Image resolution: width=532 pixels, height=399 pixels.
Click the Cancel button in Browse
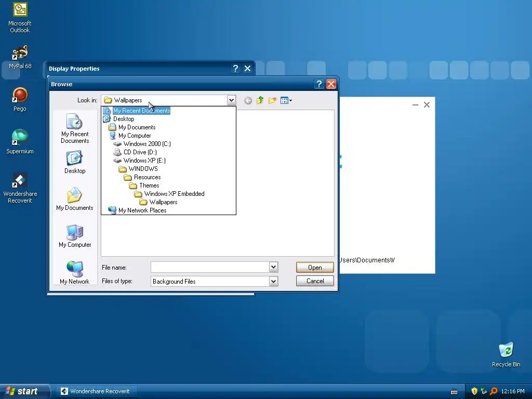click(315, 281)
